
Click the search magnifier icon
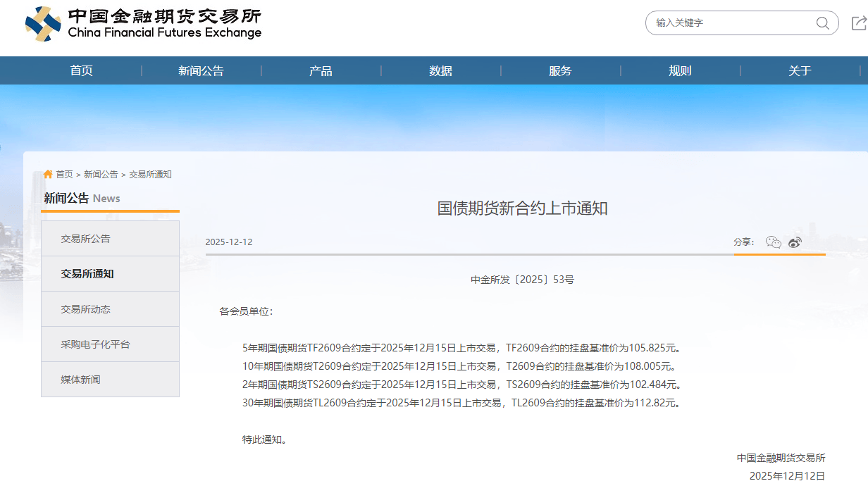coord(822,23)
